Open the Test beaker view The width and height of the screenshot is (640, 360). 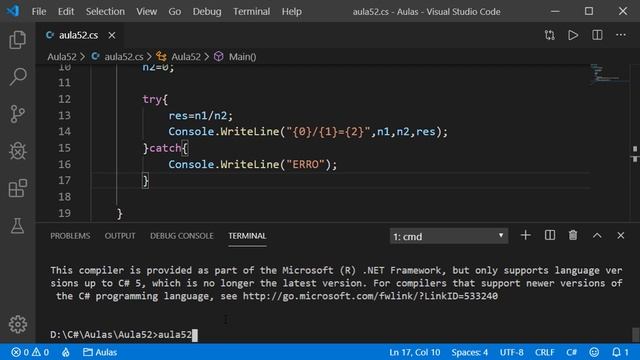18,225
